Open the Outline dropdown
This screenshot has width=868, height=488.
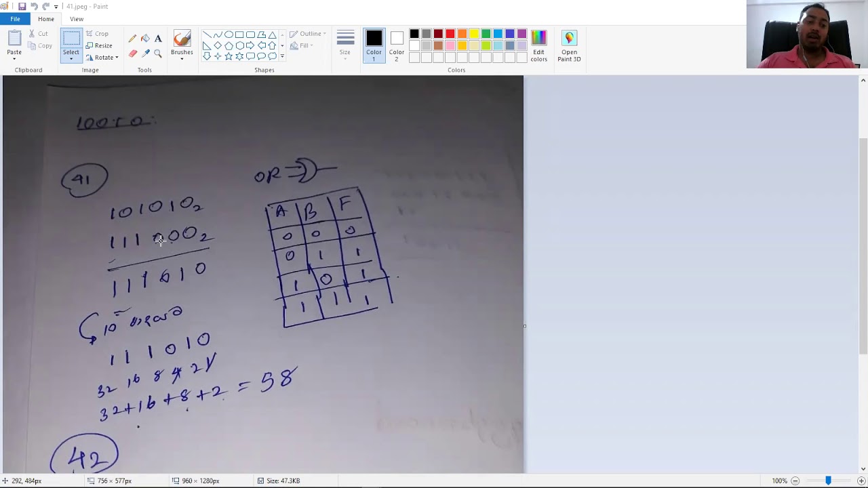point(308,34)
